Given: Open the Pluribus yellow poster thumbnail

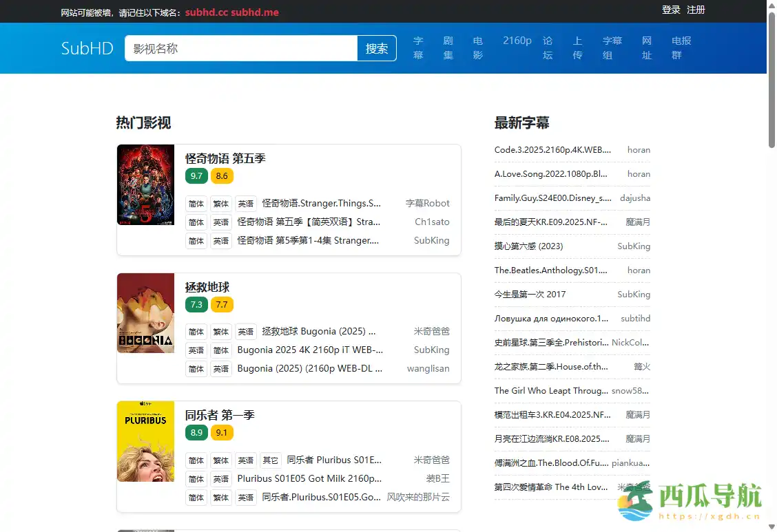Looking at the screenshot, I should coord(145,441).
